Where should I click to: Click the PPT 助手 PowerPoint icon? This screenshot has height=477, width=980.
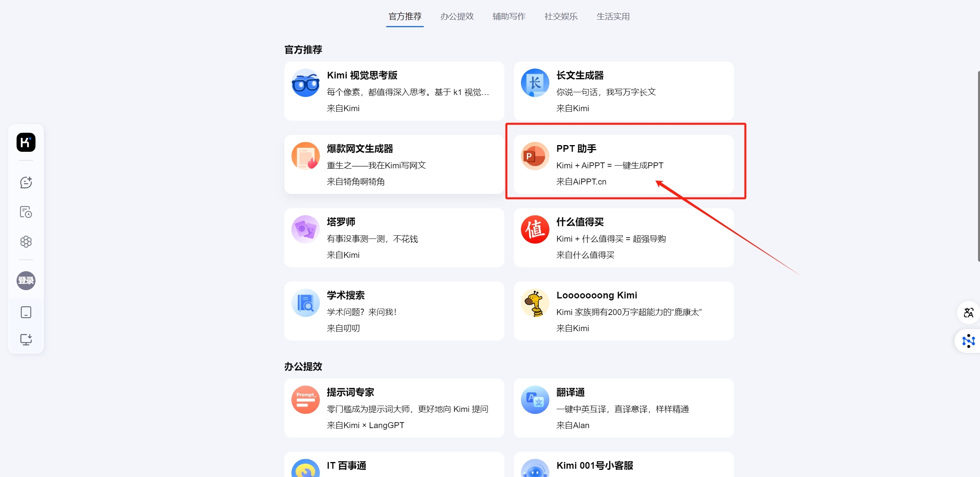pos(535,156)
